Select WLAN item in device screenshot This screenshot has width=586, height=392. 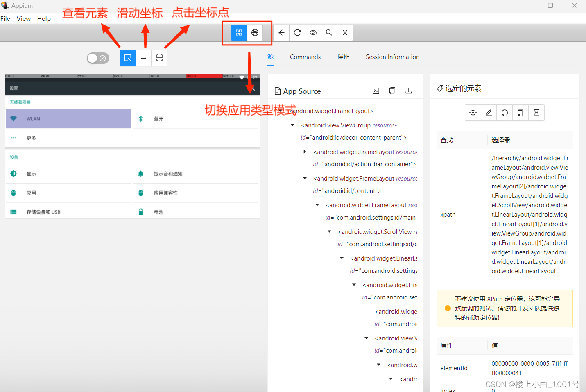point(68,119)
